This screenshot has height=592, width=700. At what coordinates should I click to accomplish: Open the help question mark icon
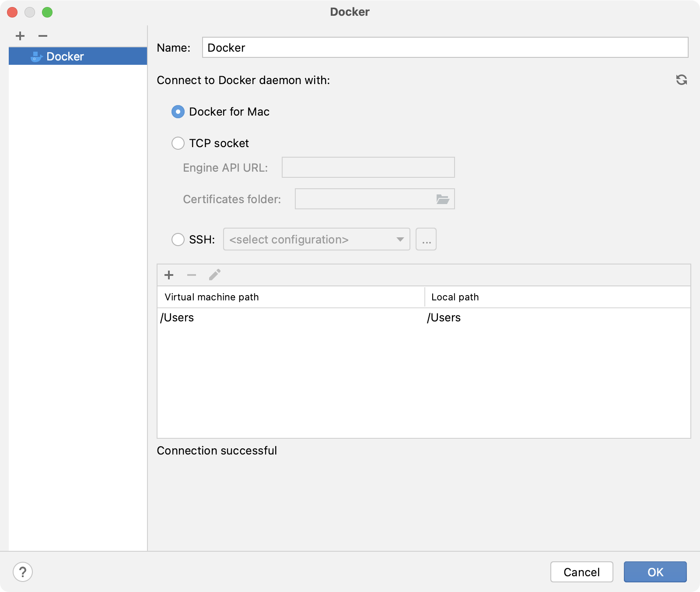(22, 571)
